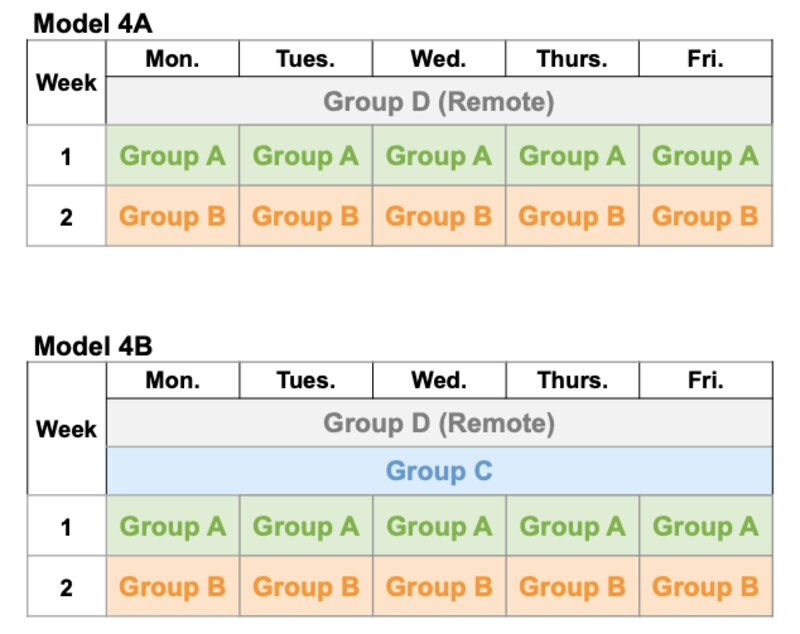The image size is (800, 634).
Task: Select Model 4A Friday Group B cell
Action: (705, 216)
